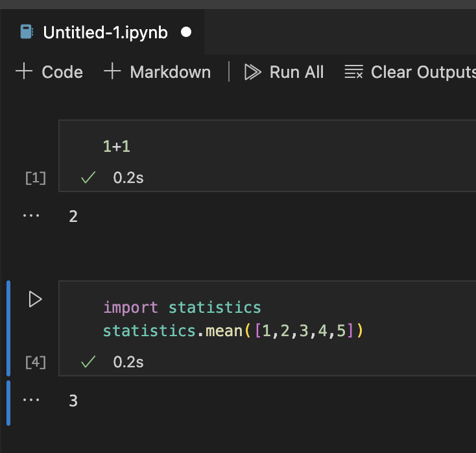Clear Outputs of all cells
The image size is (476, 453).
pyautogui.click(x=410, y=72)
